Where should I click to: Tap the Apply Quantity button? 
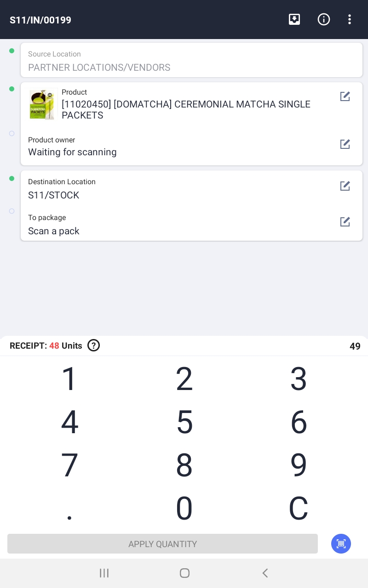pos(162,544)
